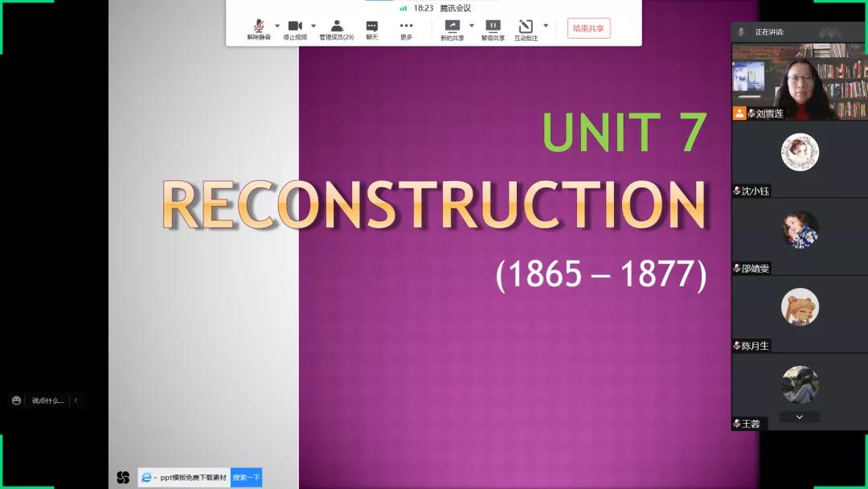Click the blue 搜索一下 search button

(x=246, y=477)
